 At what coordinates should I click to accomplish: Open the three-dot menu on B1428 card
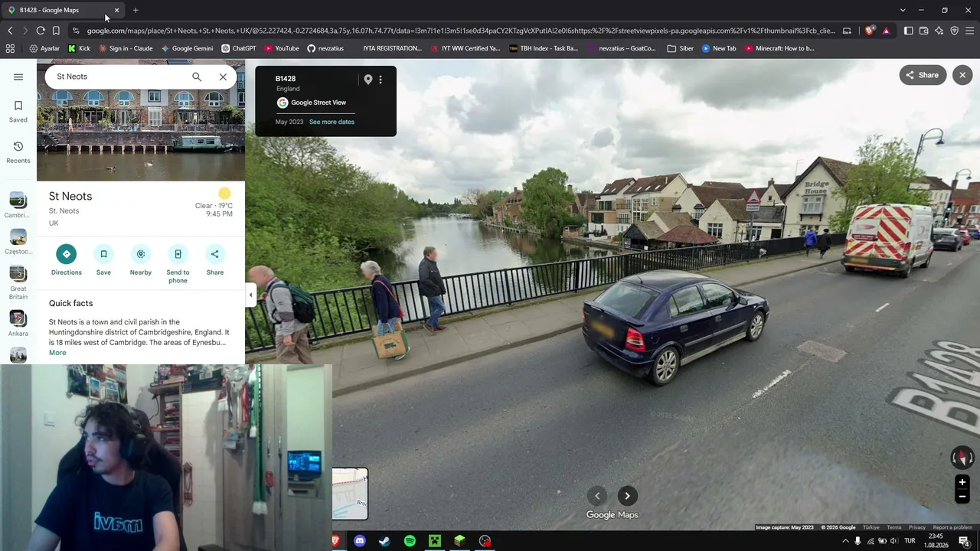point(381,80)
